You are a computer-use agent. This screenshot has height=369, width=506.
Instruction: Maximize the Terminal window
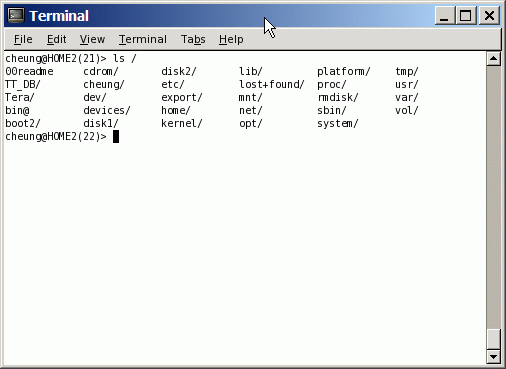[466, 15]
